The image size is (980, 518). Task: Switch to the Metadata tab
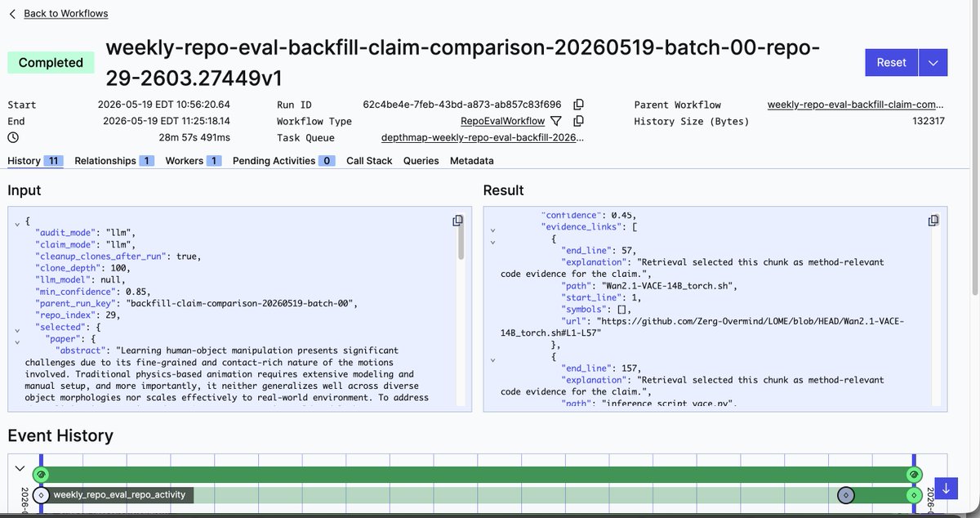coord(471,161)
